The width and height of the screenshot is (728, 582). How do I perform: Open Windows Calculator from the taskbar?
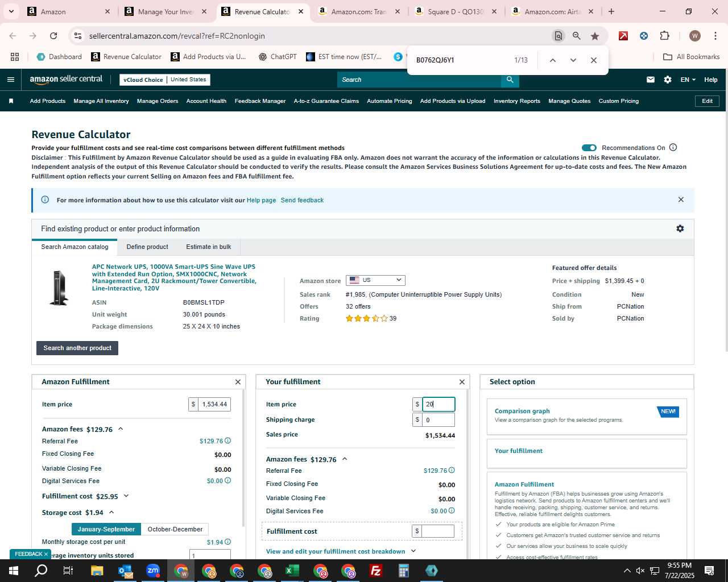403,571
